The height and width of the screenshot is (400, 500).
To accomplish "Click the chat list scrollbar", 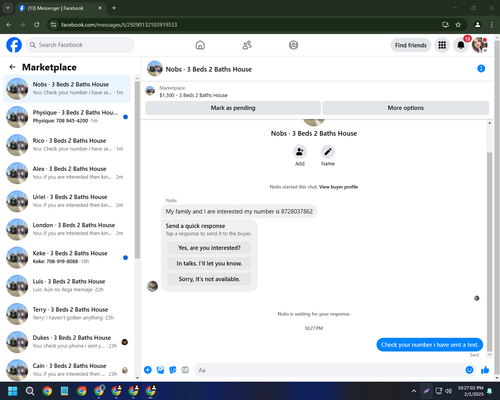I will click(137, 169).
